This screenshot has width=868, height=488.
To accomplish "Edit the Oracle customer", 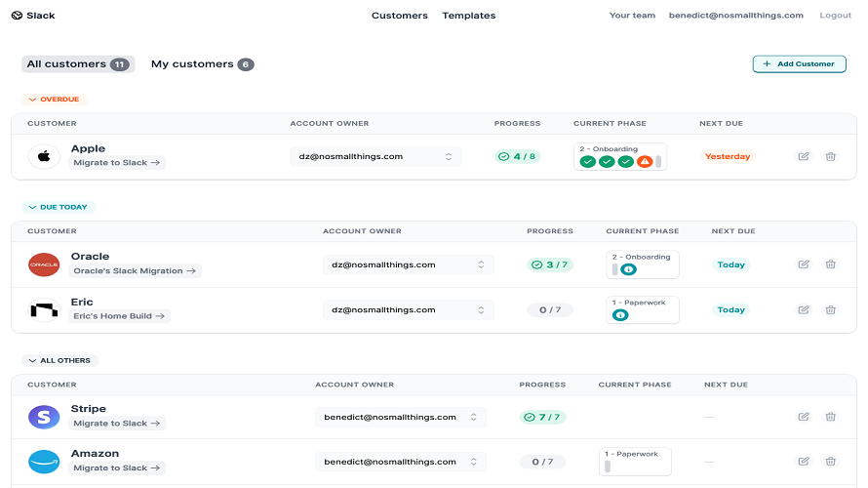I will [804, 264].
